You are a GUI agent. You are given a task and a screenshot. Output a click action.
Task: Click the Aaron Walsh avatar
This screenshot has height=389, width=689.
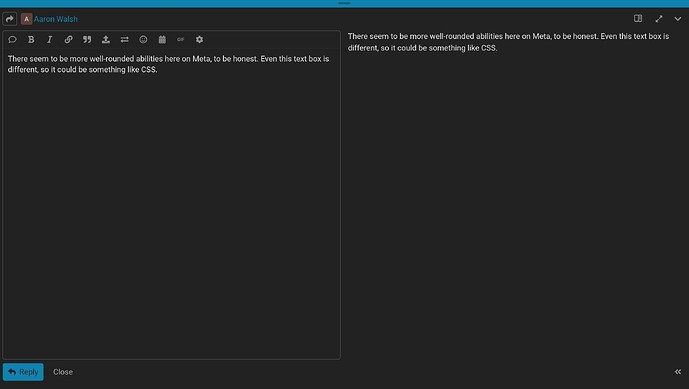26,19
